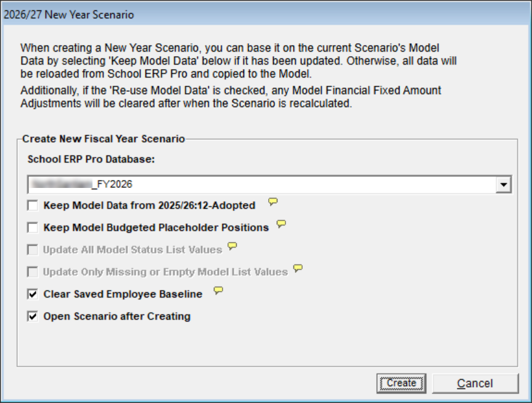Expand the School ERP Pro Database dropdown arrow
This screenshot has height=403, width=532.
tap(504, 184)
